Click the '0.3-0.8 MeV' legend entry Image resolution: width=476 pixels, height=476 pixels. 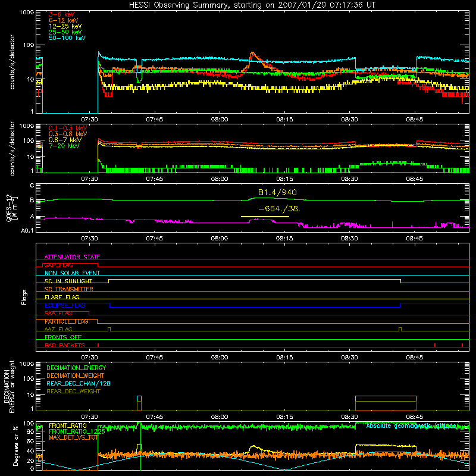coord(68,134)
